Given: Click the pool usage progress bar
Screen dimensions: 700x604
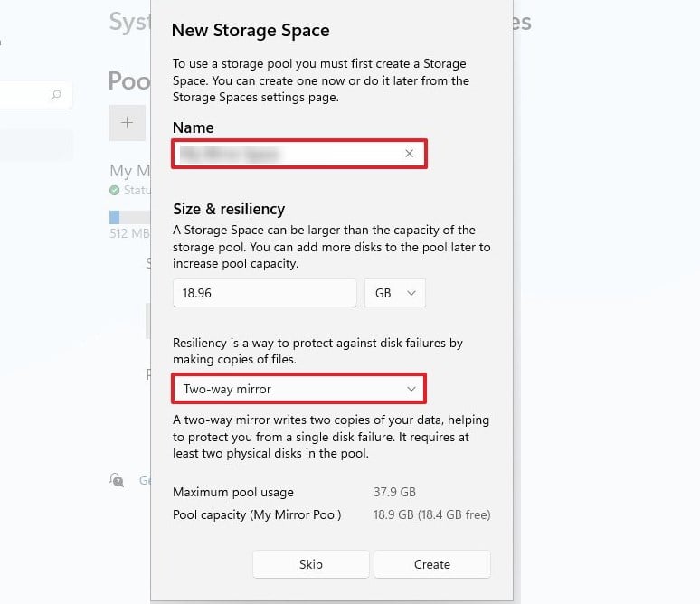Looking at the screenshot, I should pos(130,217).
